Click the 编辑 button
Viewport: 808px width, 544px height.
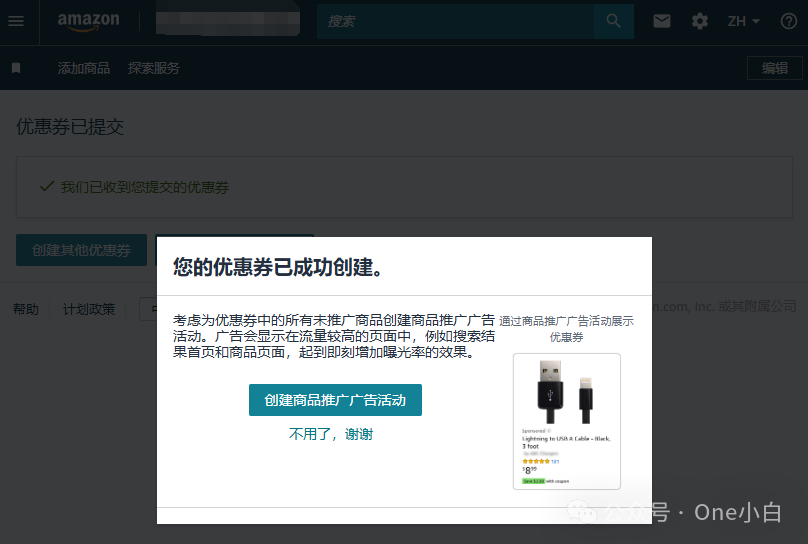click(775, 68)
